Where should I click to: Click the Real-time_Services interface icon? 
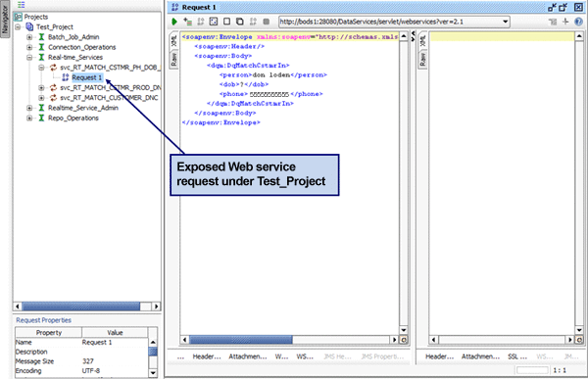click(41, 58)
